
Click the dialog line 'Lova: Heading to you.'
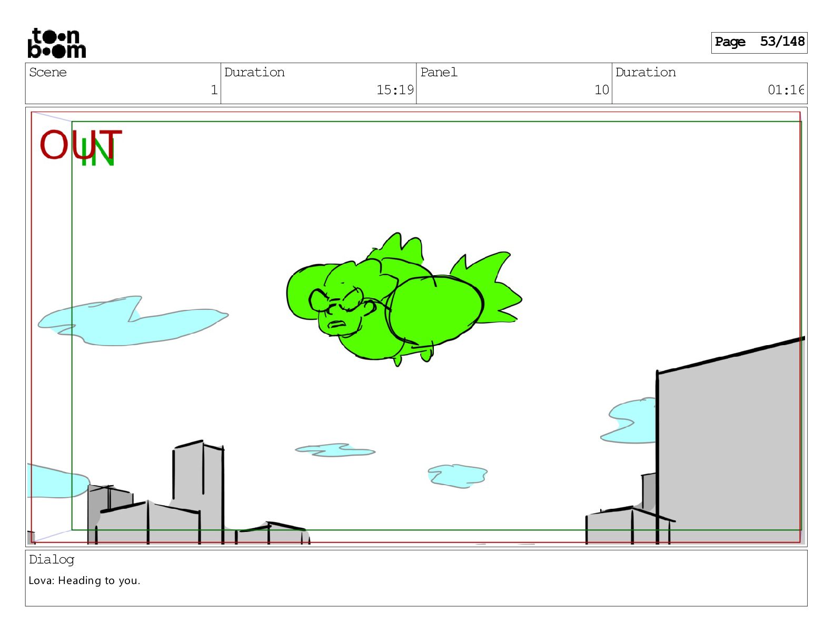point(84,581)
